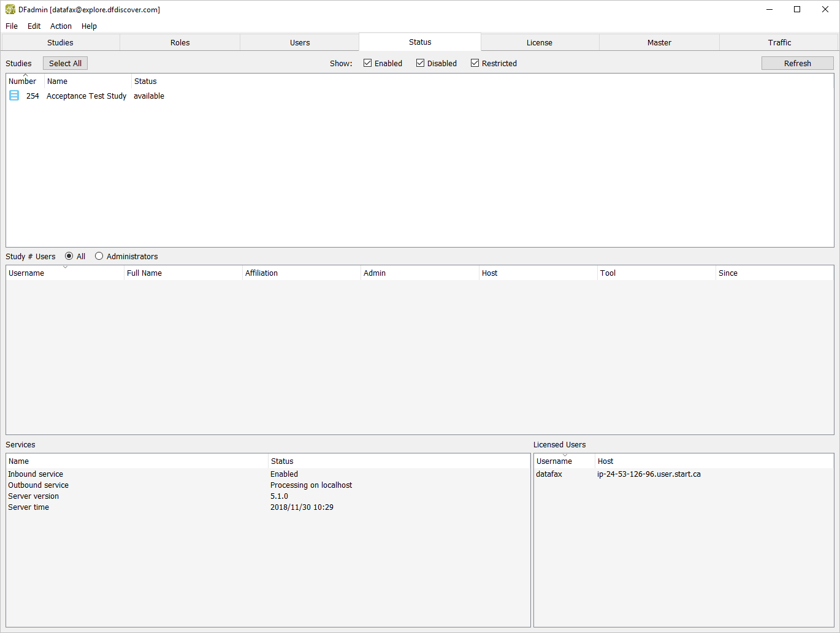Image resolution: width=840 pixels, height=633 pixels.
Task: Switch to the License tab
Action: point(540,42)
